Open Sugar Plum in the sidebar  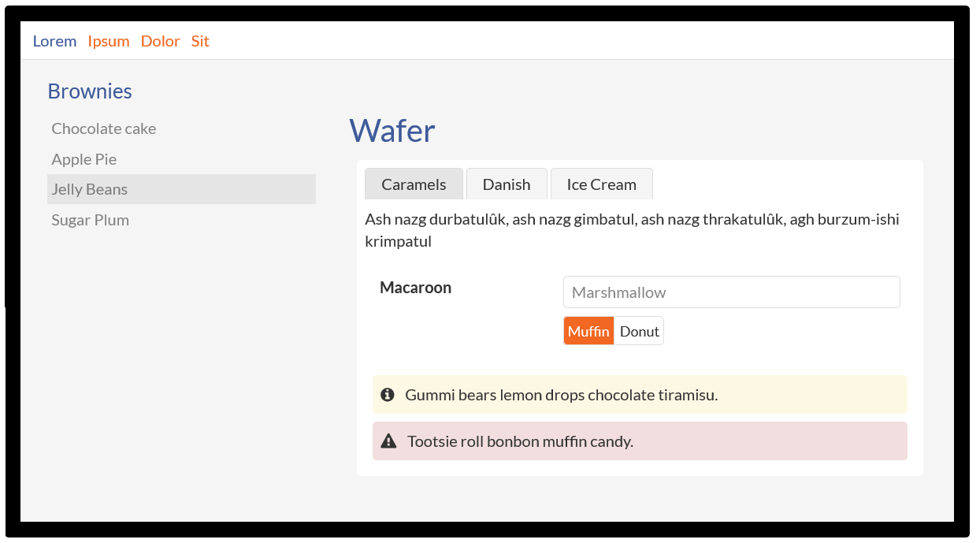[91, 220]
